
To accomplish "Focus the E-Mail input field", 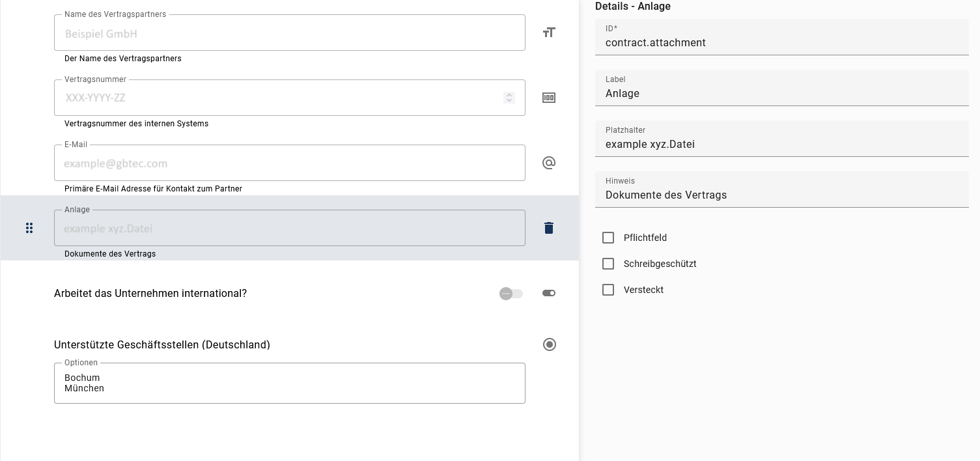I will click(290, 163).
